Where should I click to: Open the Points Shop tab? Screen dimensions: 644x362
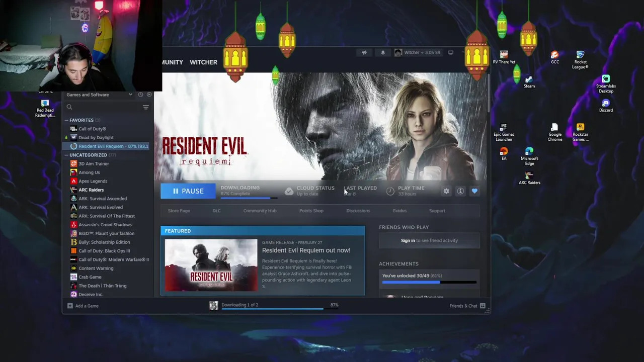[x=311, y=211]
